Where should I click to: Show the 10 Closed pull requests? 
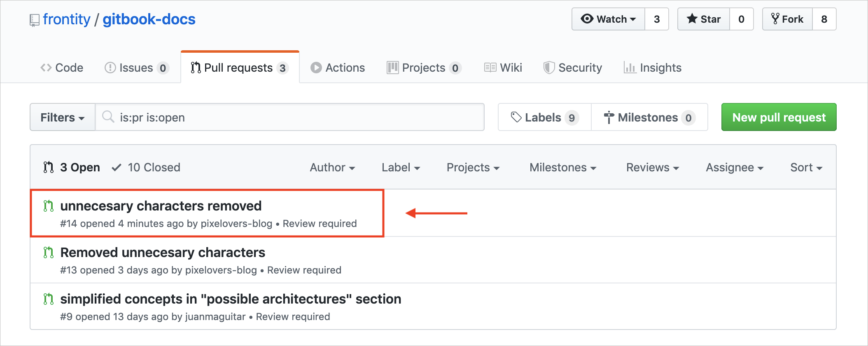point(146,167)
